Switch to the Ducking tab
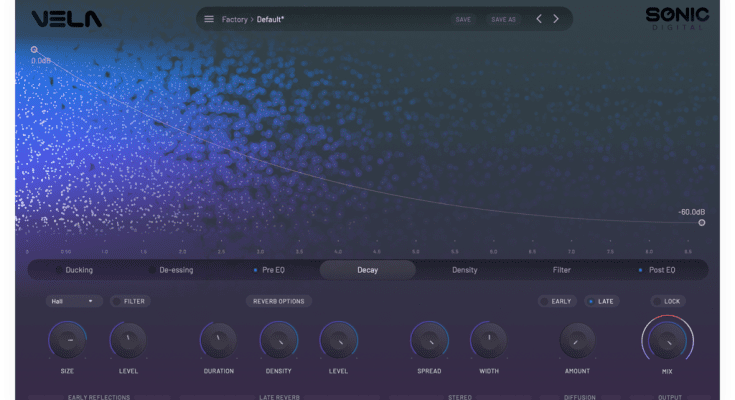Screen dimensions: 735x400 pos(79,270)
